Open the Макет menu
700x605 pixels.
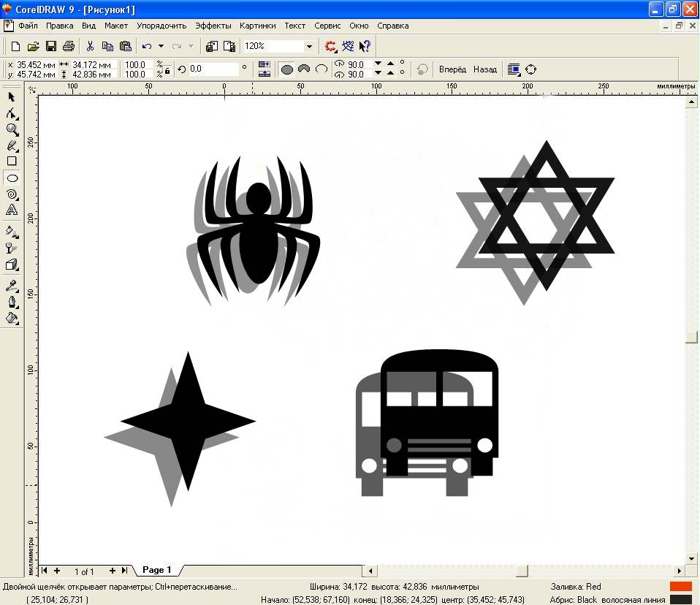116,26
